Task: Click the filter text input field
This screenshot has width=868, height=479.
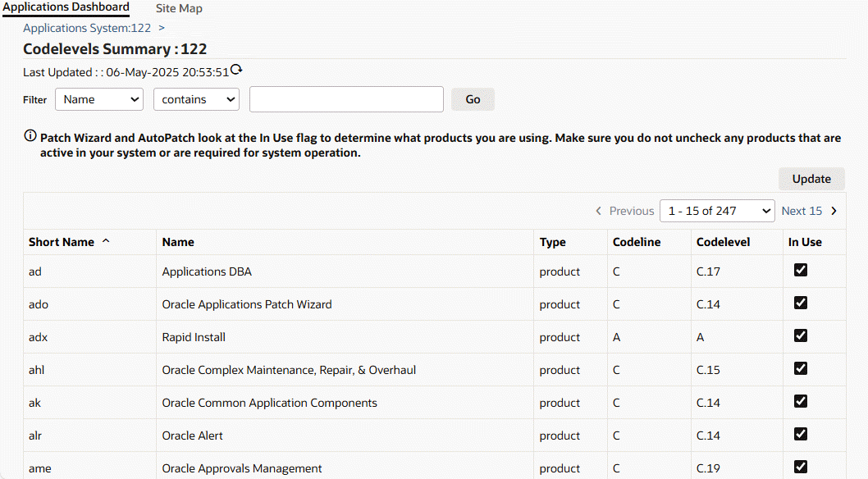Action: tap(346, 99)
